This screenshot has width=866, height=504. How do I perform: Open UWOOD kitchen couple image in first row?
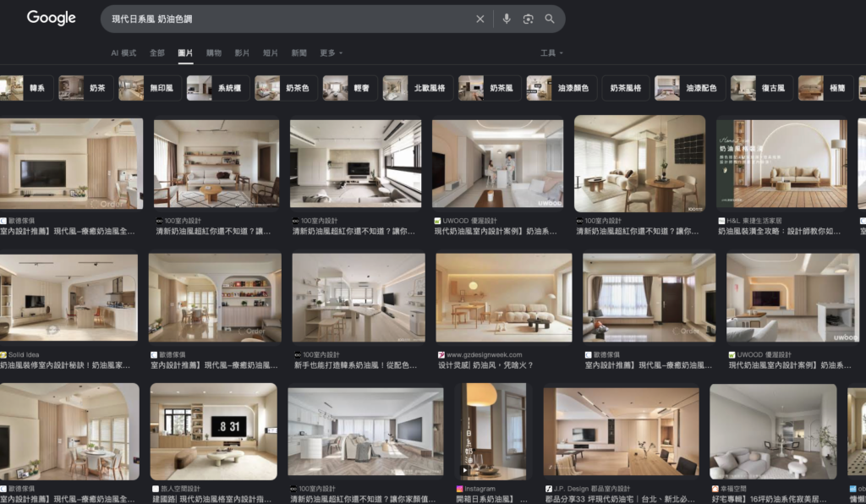pos(497,163)
